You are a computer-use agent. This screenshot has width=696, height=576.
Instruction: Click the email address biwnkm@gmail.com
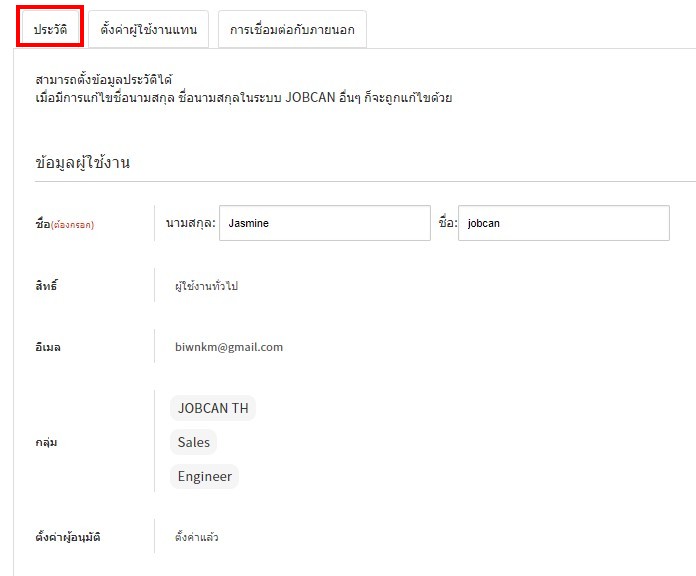pos(229,347)
